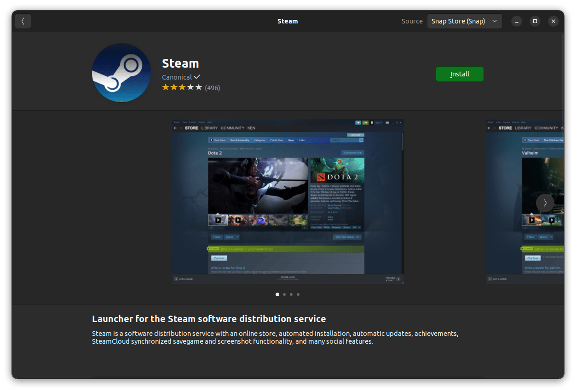576x392 pixels.
Task: Select the fourth carousel page dot
Action: (298, 294)
